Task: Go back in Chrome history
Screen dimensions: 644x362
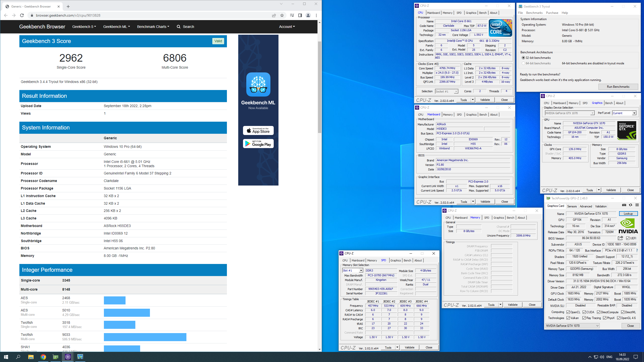Action: coord(6,15)
